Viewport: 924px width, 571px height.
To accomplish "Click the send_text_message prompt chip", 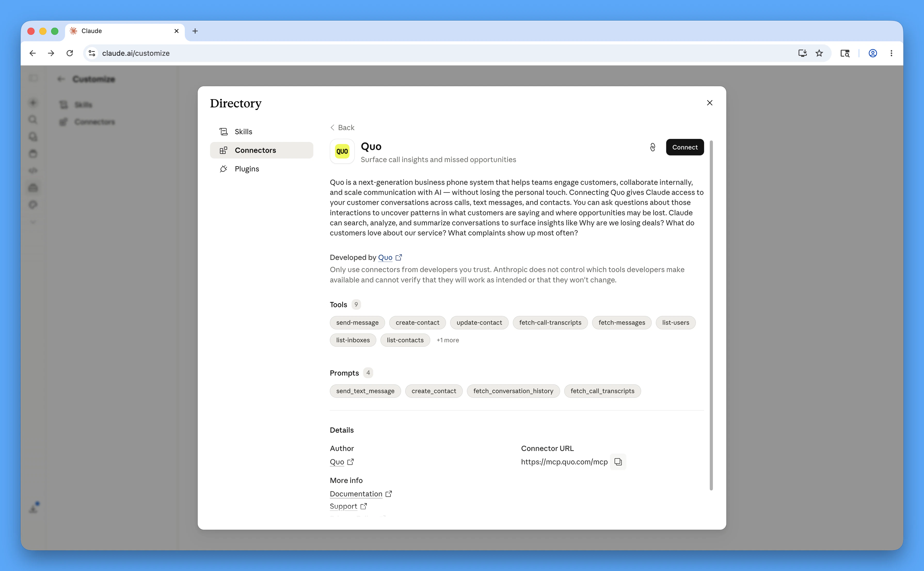I will pyautogui.click(x=365, y=391).
